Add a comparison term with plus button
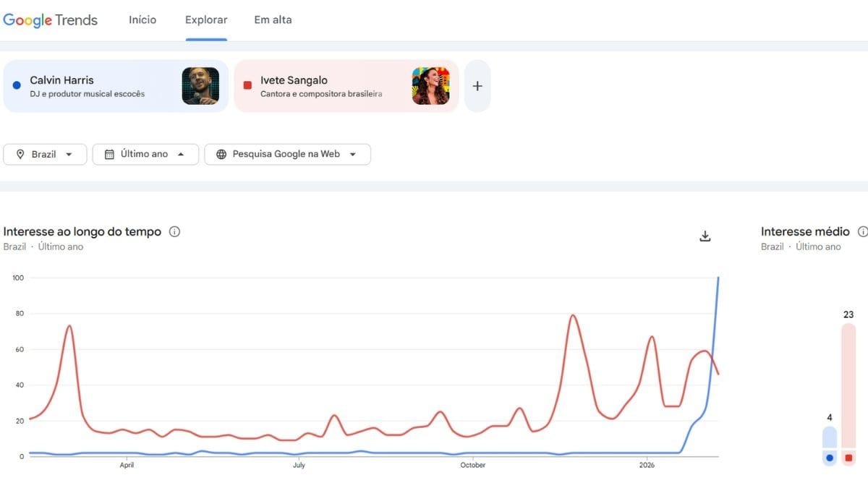This screenshot has height=488, width=868. tap(477, 86)
